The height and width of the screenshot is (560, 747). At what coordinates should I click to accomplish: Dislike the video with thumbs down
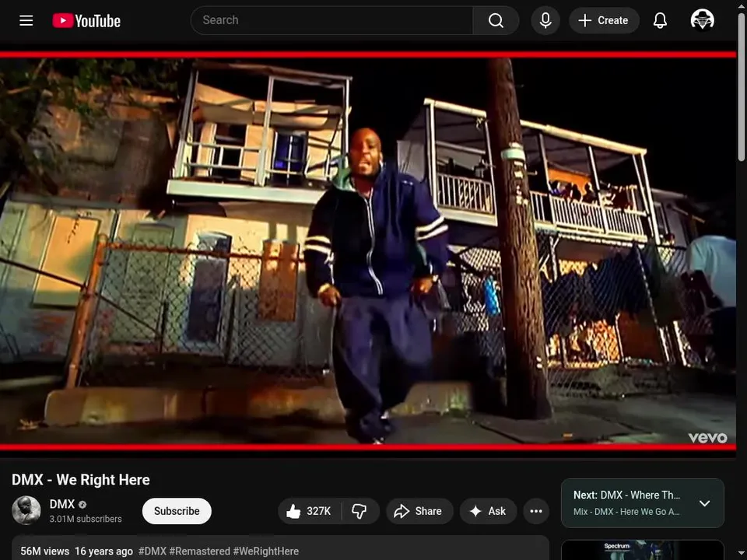[359, 511]
